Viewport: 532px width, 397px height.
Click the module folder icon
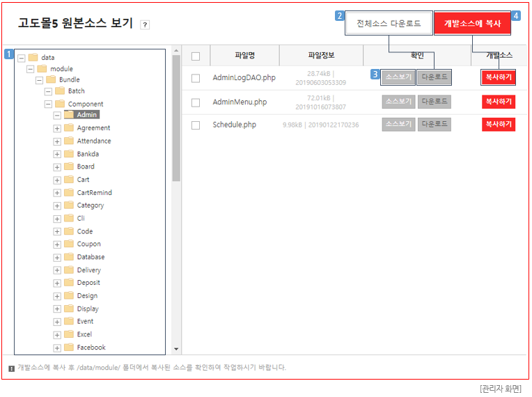tap(42, 69)
